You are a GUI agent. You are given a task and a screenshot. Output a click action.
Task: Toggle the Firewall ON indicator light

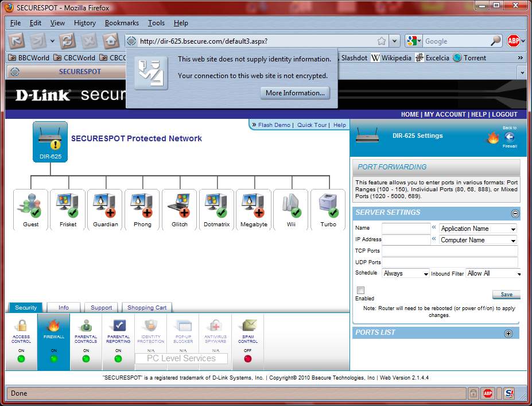click(x=53, y=358)
